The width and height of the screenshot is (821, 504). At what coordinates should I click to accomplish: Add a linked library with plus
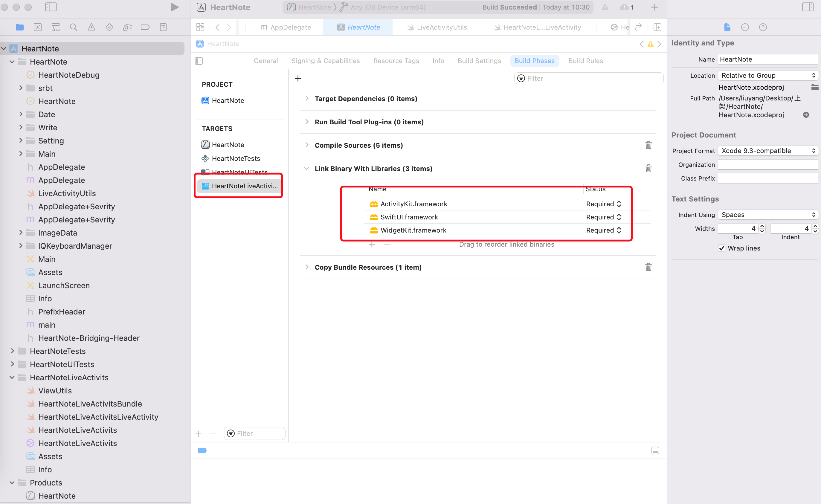(x=372, y=244)
